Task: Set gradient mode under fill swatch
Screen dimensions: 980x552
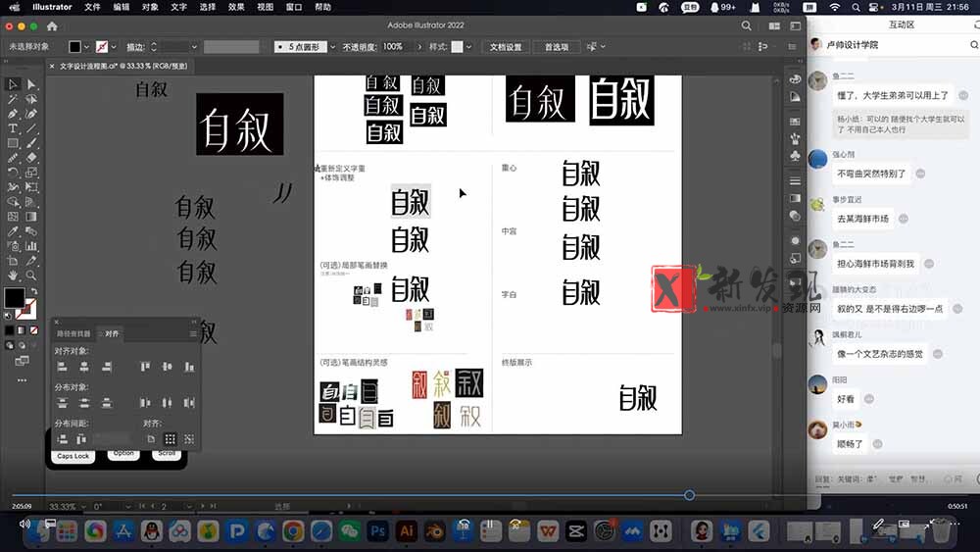Action: [x=22, y=330]
